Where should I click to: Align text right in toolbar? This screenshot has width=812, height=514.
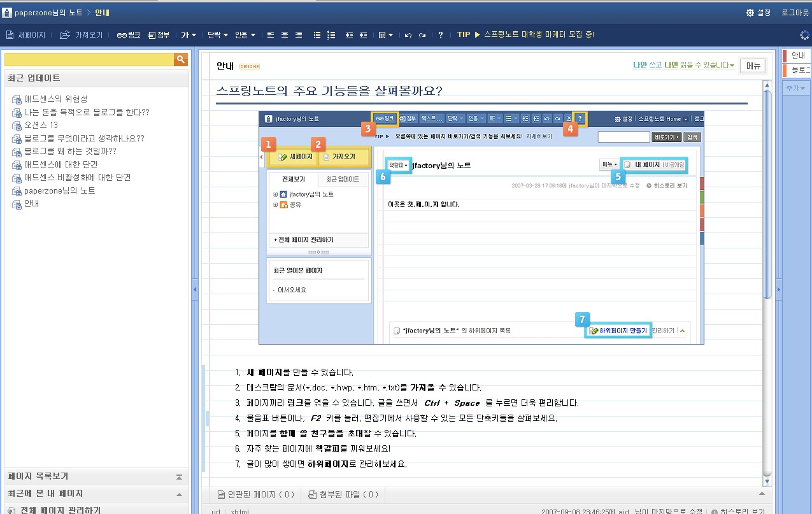point(299,35)
